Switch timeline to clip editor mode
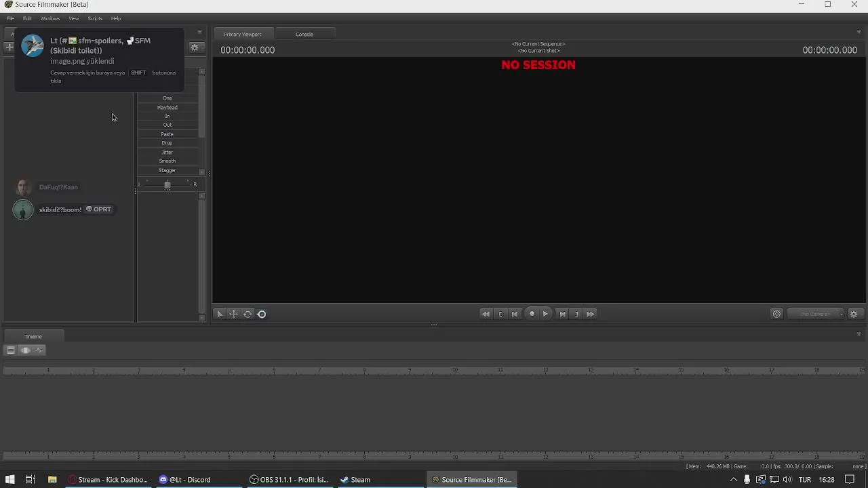This screenshot has height=488, width=868. point(11,350)
